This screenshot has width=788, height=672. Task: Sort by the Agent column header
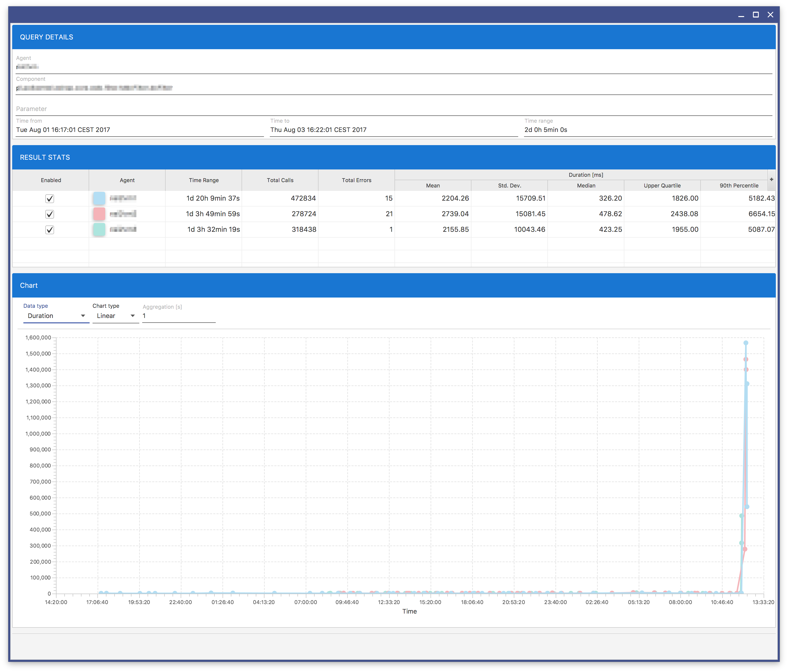[x=127, y=180]
